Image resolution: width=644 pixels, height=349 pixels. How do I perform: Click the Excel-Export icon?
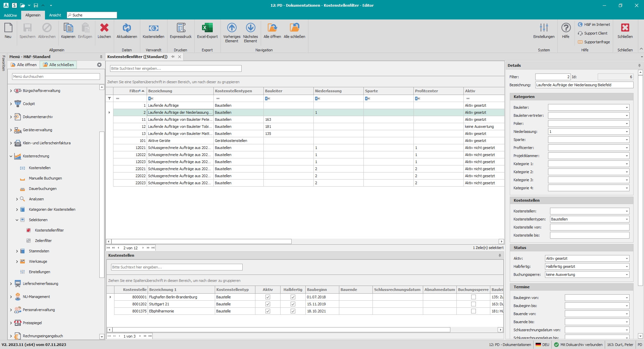point(207,28)
